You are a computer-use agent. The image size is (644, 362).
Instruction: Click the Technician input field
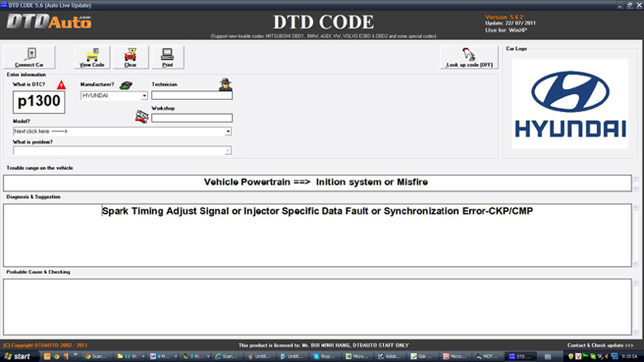(192, 96)
